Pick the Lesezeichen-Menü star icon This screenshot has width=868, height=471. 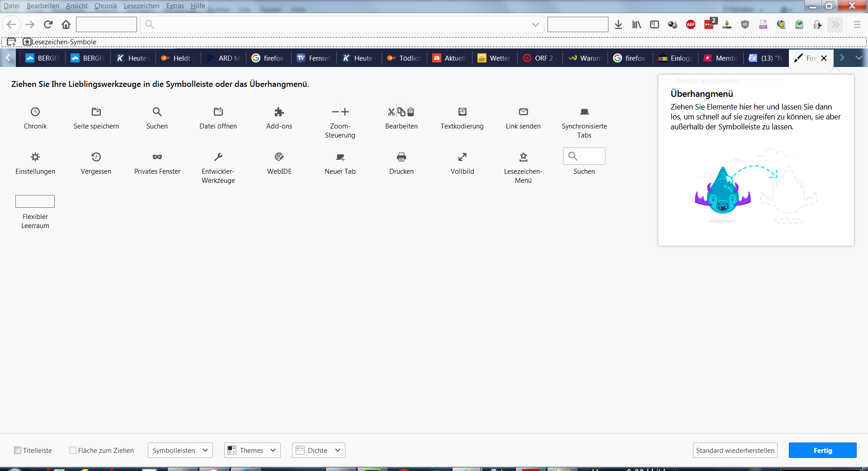point(524,157)
